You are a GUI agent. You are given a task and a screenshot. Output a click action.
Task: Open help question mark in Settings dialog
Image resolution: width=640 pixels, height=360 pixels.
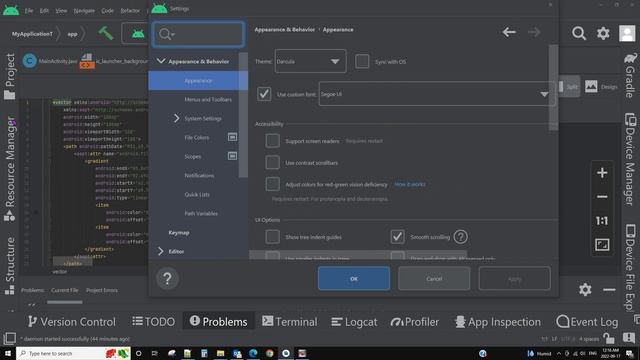point(167,279)
